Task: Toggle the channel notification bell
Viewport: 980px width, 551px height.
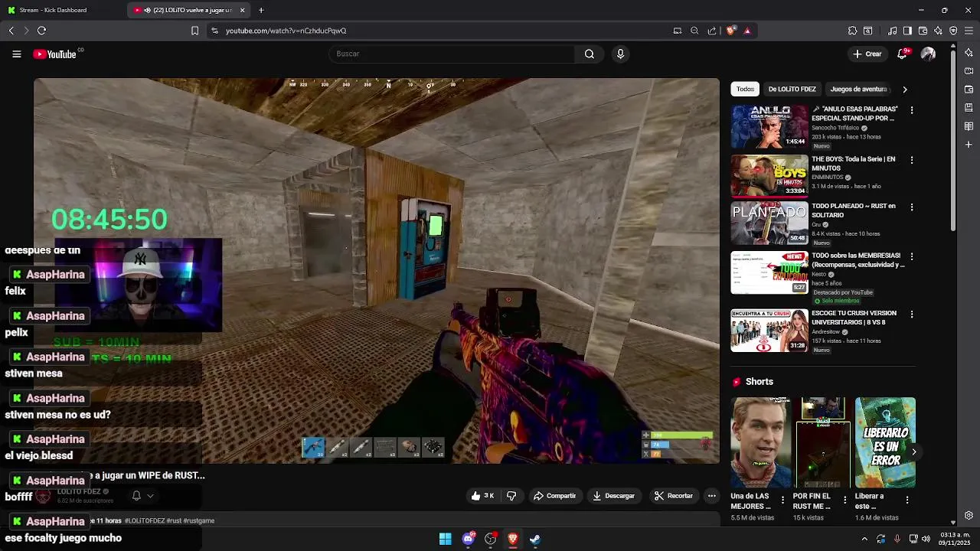Action: (x=136, y=496)
